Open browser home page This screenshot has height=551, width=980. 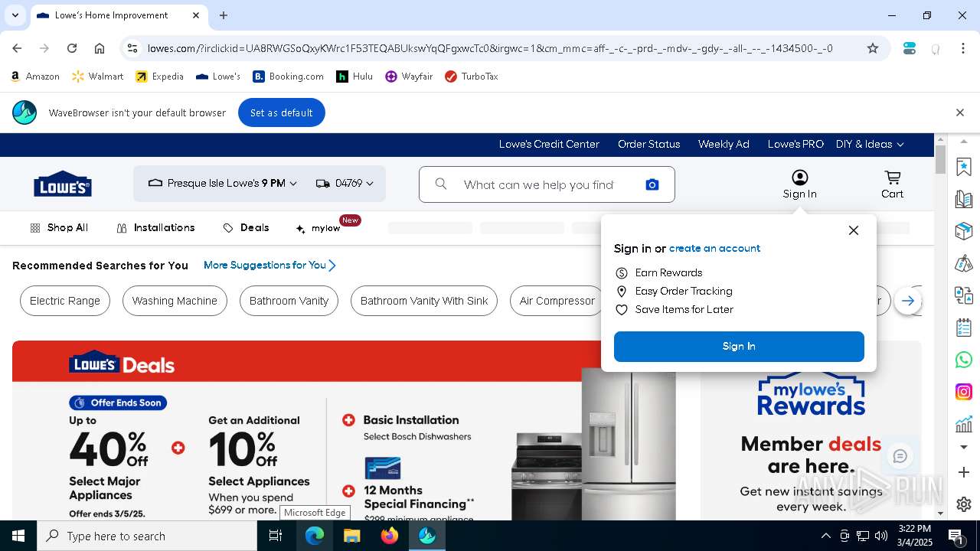pyautogui.click(x=100, y=48)
